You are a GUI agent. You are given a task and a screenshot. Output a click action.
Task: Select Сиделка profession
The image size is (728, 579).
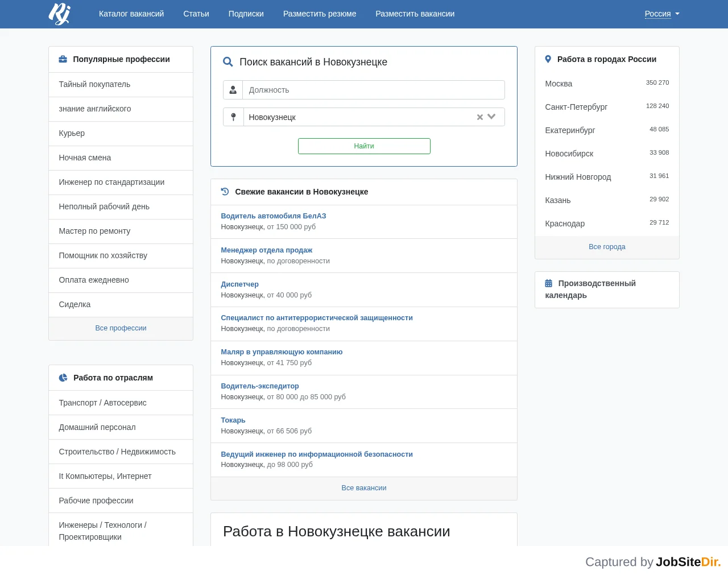click(121, 304)
